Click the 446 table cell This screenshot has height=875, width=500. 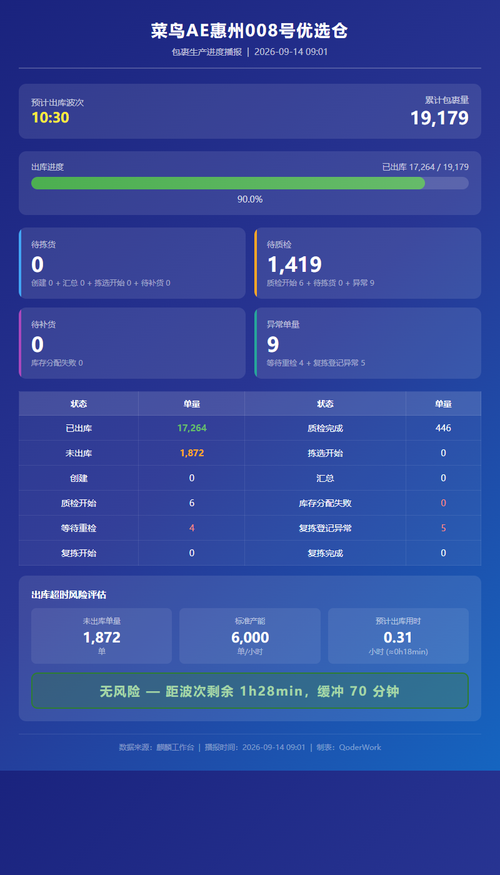(x=443, y=428)
